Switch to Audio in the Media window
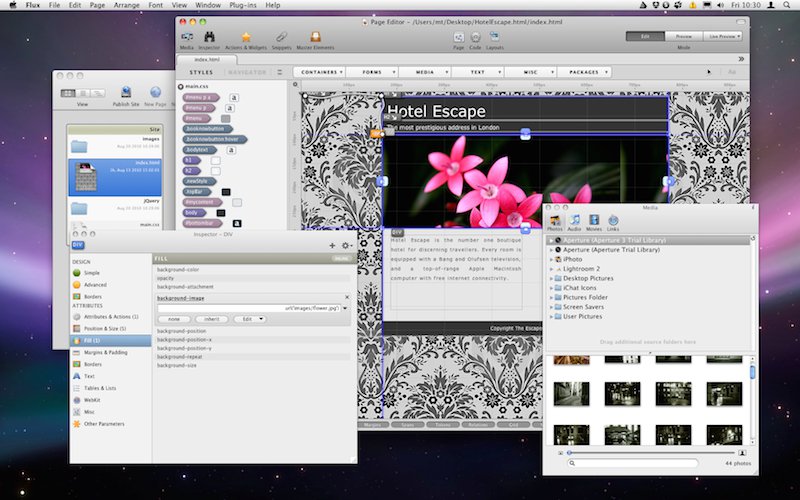This screenshot has width=800, height=500. pos(574,221)
